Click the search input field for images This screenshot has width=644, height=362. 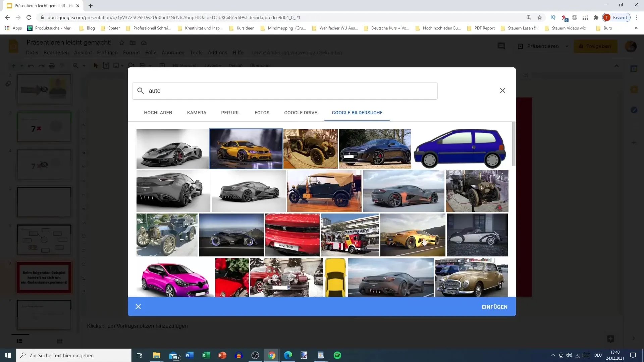point(286,90)
